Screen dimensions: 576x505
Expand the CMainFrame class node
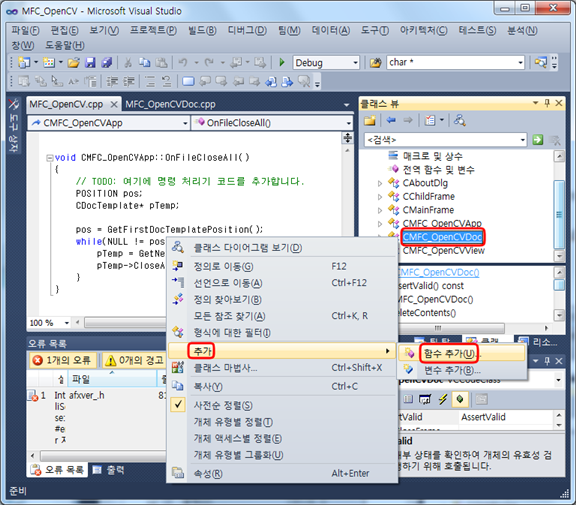380,210
